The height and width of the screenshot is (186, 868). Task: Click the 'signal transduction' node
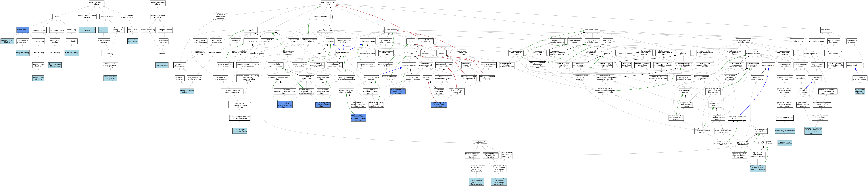tap(343, 53)
